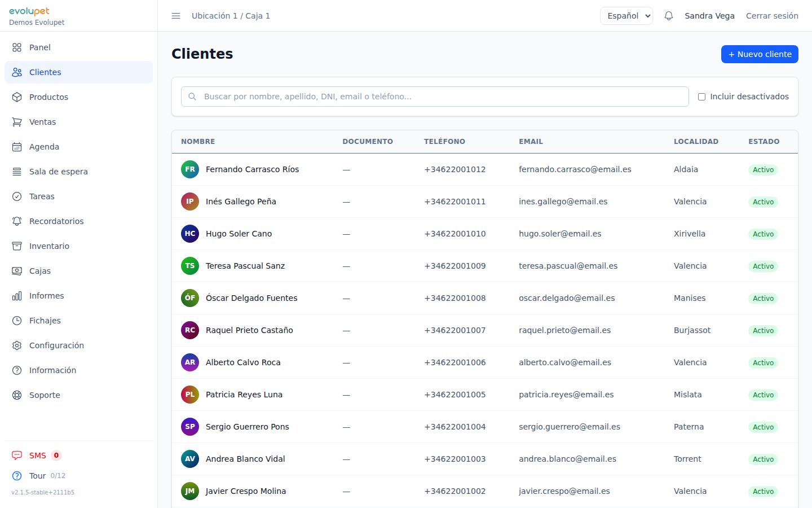This screenshot has width=812, height=508.
Task: Click the Configuración gear icon
Action: tap(17, 345)
